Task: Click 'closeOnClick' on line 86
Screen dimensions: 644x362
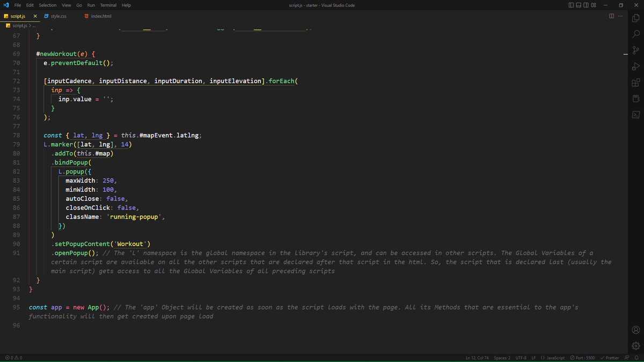Action: click(x=87, y=208)
